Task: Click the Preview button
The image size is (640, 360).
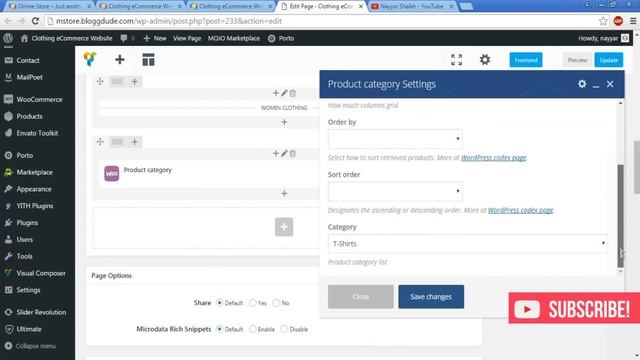Action: [577, 60]
